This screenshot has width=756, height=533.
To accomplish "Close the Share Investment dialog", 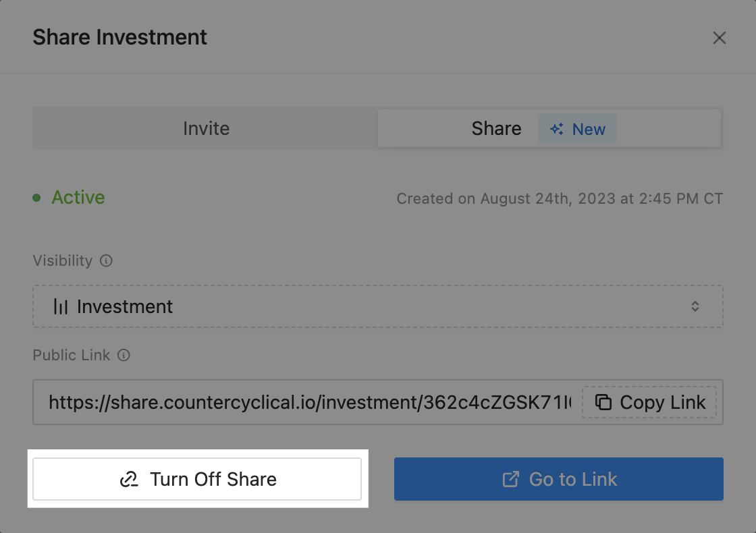I will coord(720,38).
